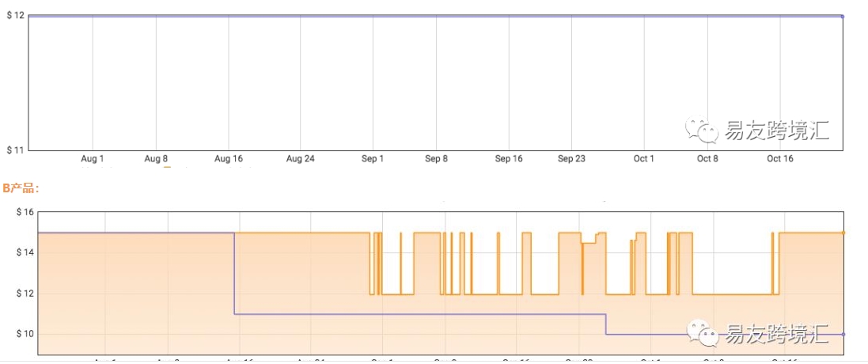The height and width of the screenshot is (364, 868).
Task: Choose the Sep 23 date label on top chart
Action: tap(571, 159)
